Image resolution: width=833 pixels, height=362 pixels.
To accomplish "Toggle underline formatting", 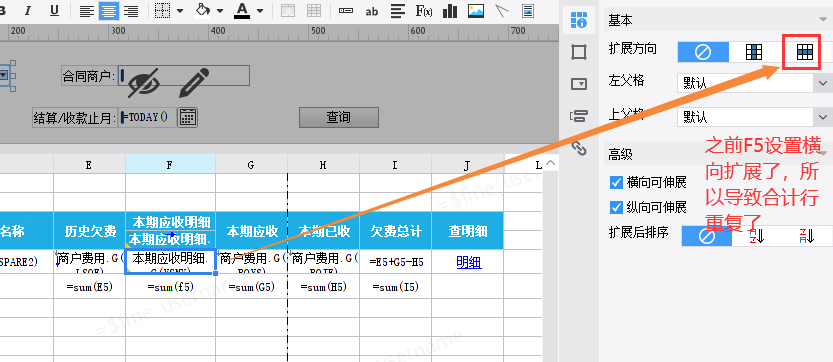I will 54,11.
